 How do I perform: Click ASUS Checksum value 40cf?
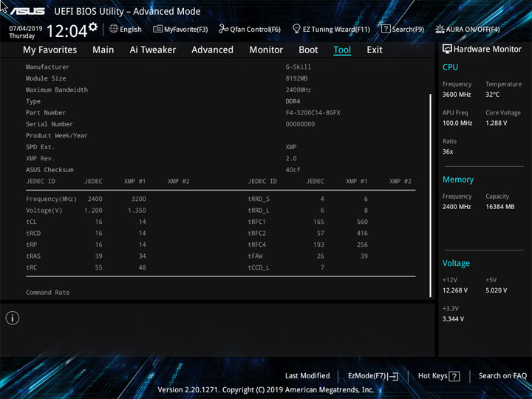click(x=293, y=170)
